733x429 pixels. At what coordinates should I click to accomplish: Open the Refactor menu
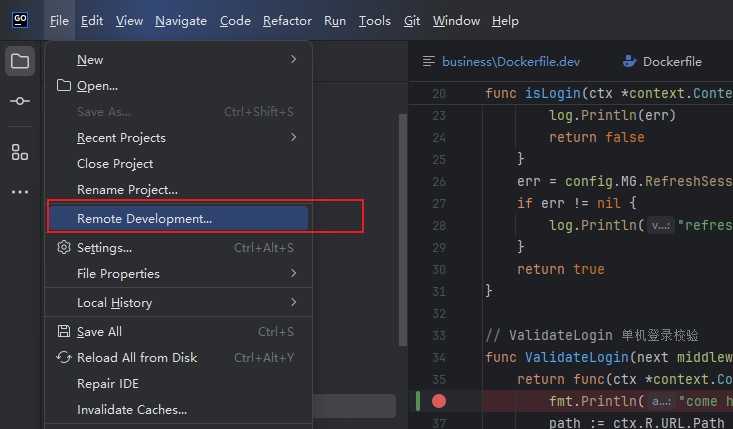pos(287,21)
